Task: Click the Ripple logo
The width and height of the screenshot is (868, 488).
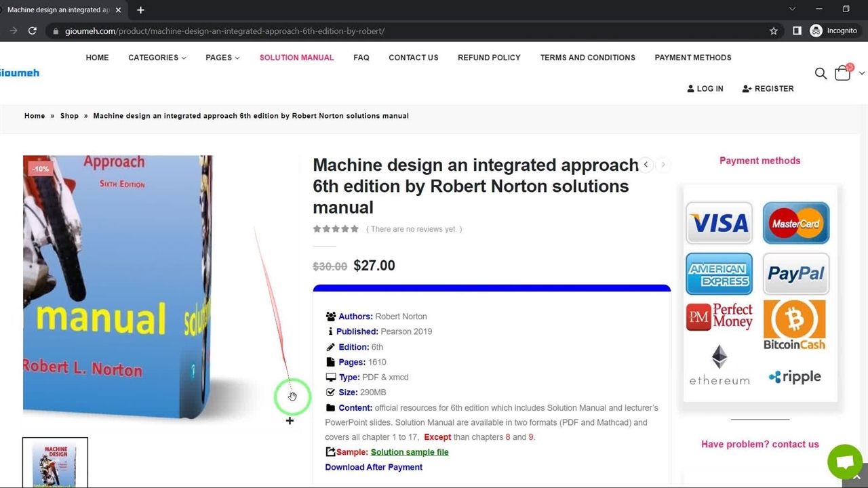Action: pyautogui.click(x=795, y=377)
